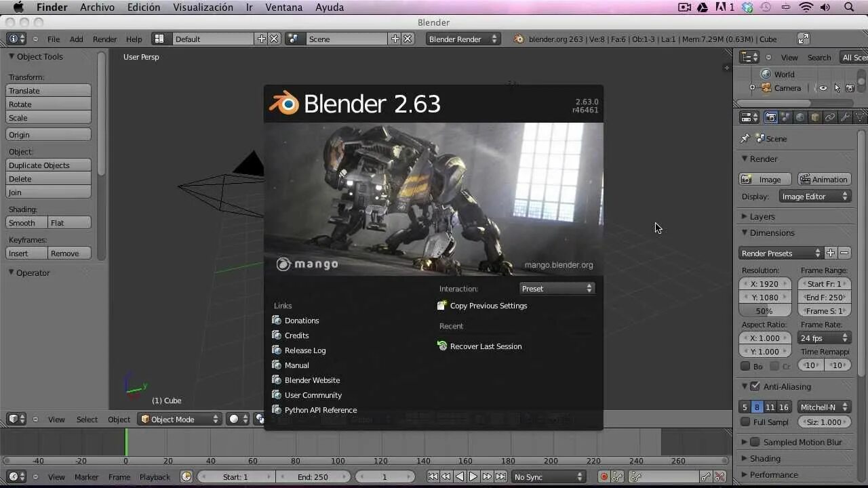Open the Interaction Preset dropdown
The width and height of the screenshot is (868, 488).
coord(557,289)
